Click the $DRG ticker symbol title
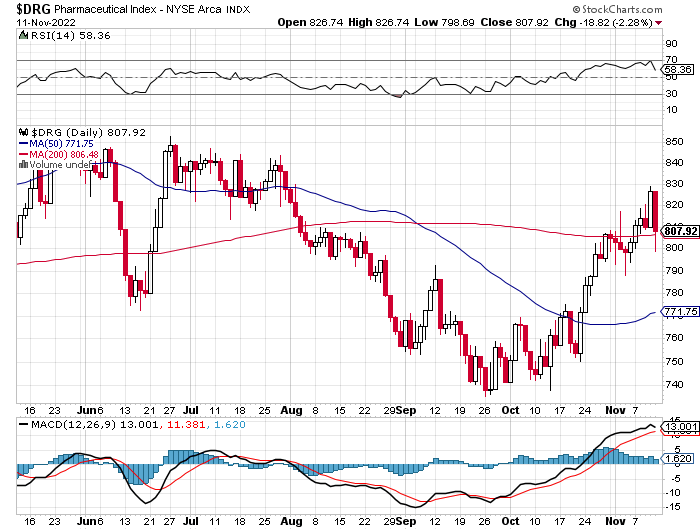 pyautogui.click(x=35, y=8)
